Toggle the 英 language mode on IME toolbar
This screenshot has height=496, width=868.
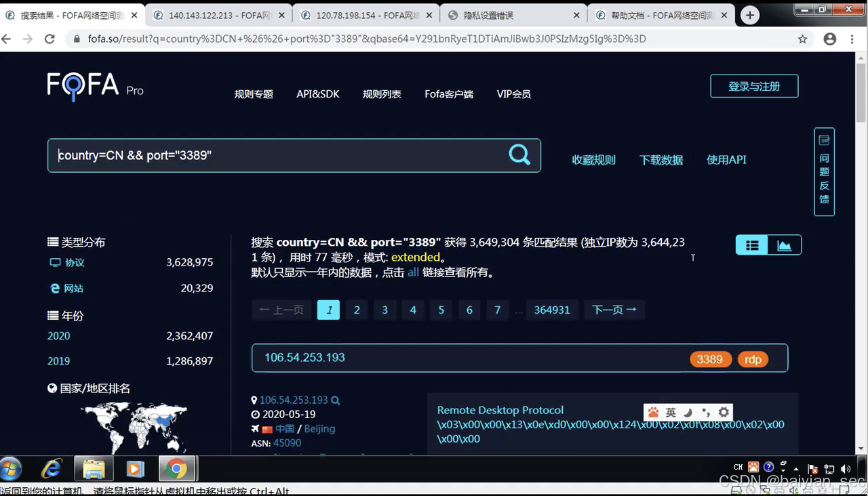(671, 412)
